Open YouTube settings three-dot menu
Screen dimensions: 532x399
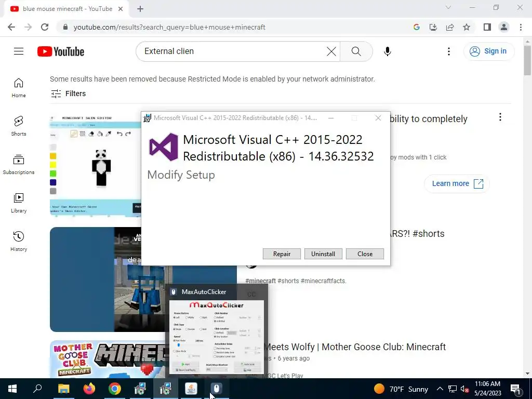pyautogui.click(x=448, y=51)
